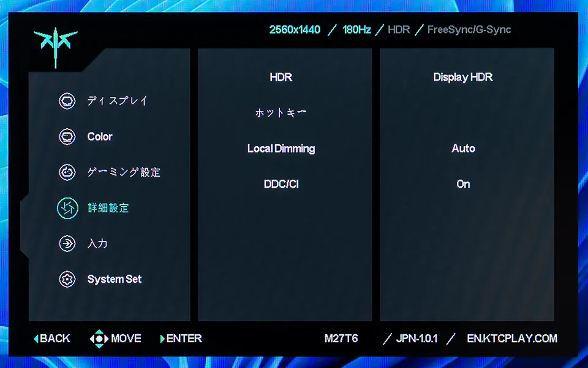The width and height of the screenshot is (588, 368).
Task: Open the Color menu label
Action: 100,137
